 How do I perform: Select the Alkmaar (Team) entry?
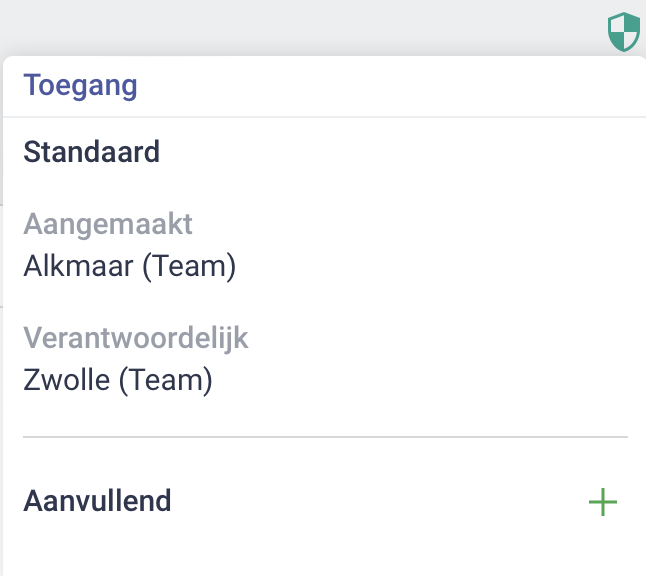pos(130,266)
